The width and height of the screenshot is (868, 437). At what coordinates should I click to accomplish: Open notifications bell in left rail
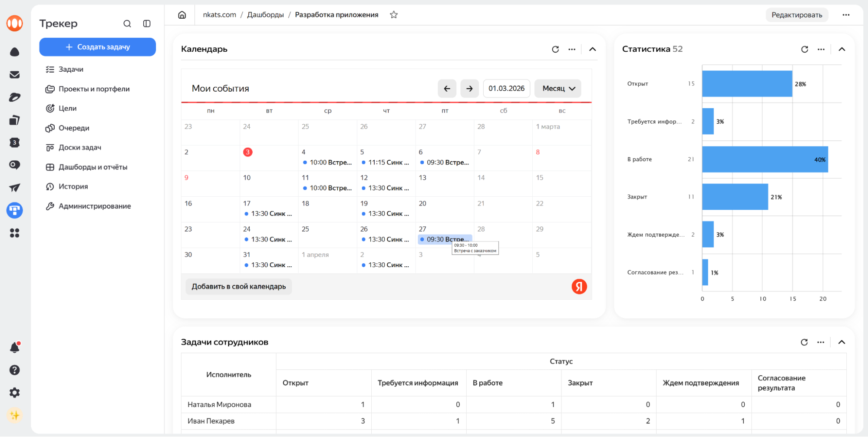(15, 347)
